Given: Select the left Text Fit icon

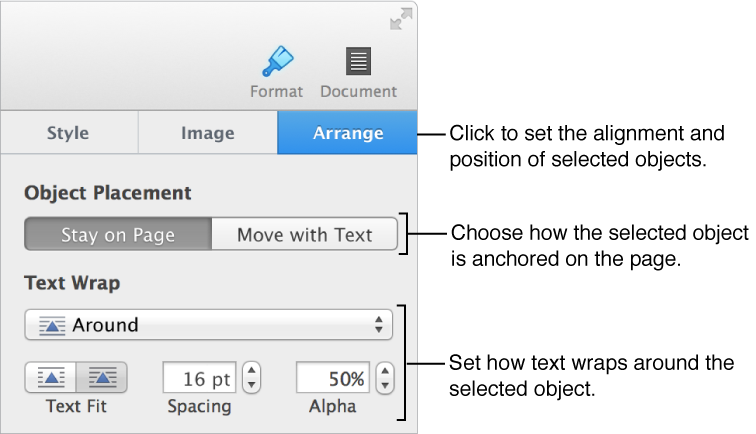Looking at the screenshot, I should click(51, 377).
